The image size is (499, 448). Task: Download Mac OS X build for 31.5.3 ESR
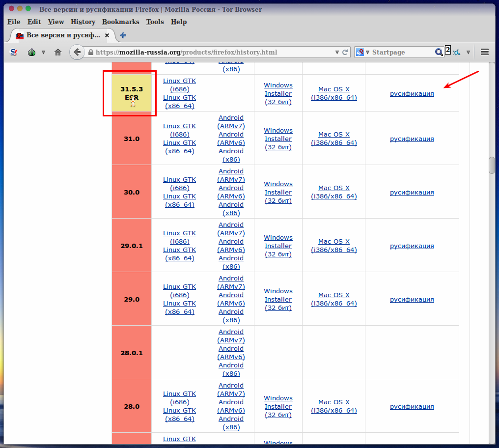334,93
